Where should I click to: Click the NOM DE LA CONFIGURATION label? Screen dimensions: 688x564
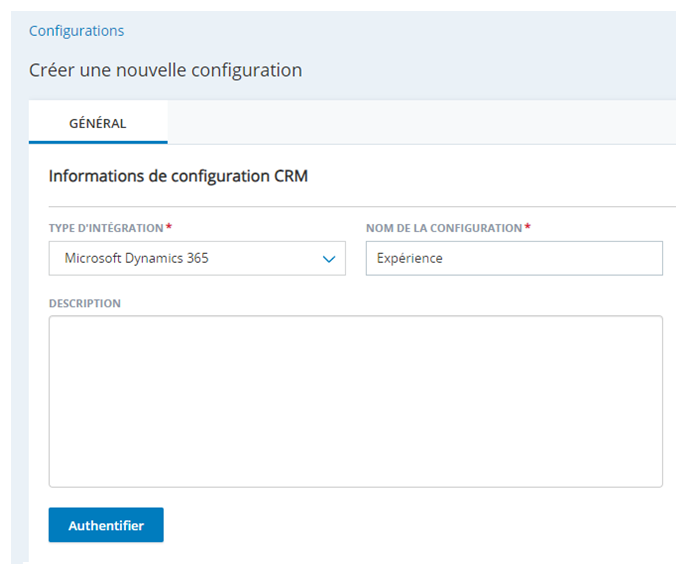point(444,228)
